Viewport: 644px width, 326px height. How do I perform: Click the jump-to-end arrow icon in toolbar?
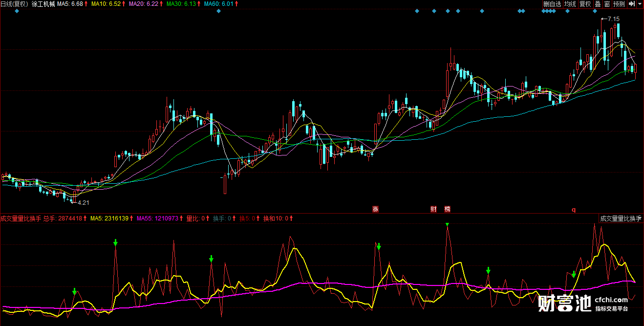[631, 4]
